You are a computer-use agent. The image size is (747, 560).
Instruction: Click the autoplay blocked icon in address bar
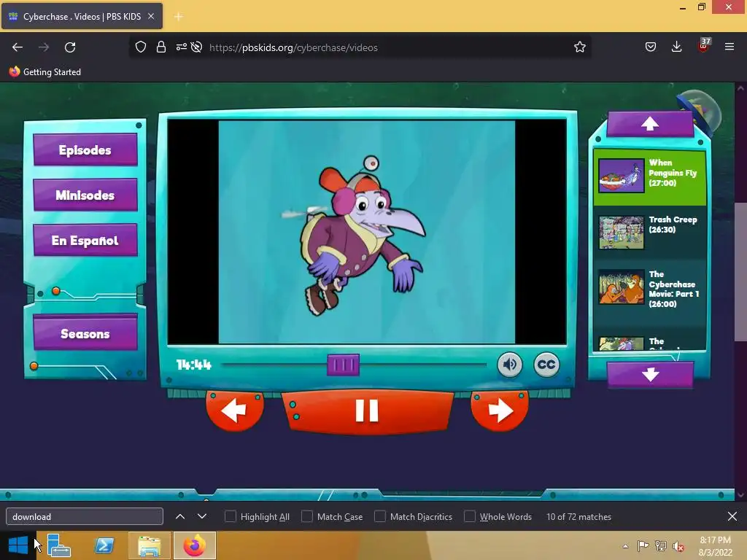tap(196, 47)
